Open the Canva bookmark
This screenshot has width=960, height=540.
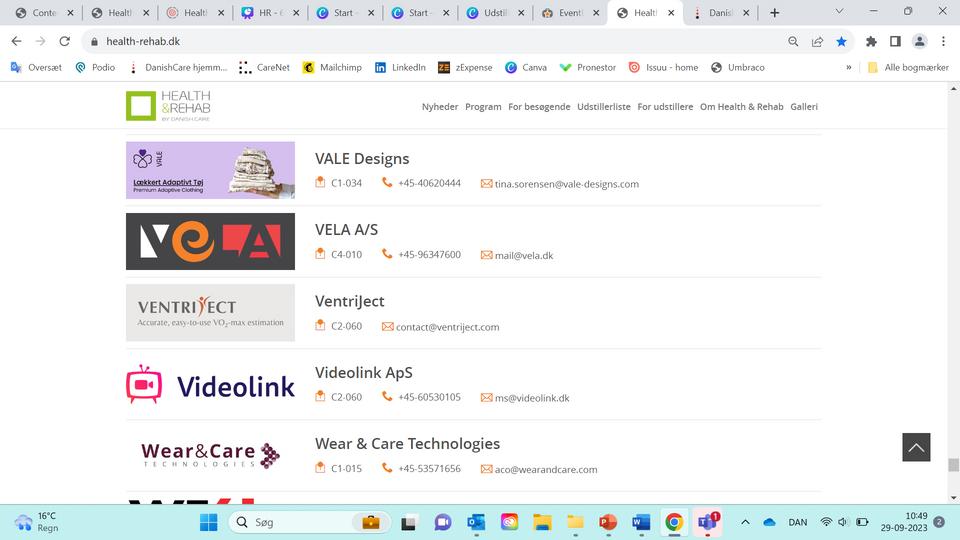pyautogui.click(x=525, y=67)
